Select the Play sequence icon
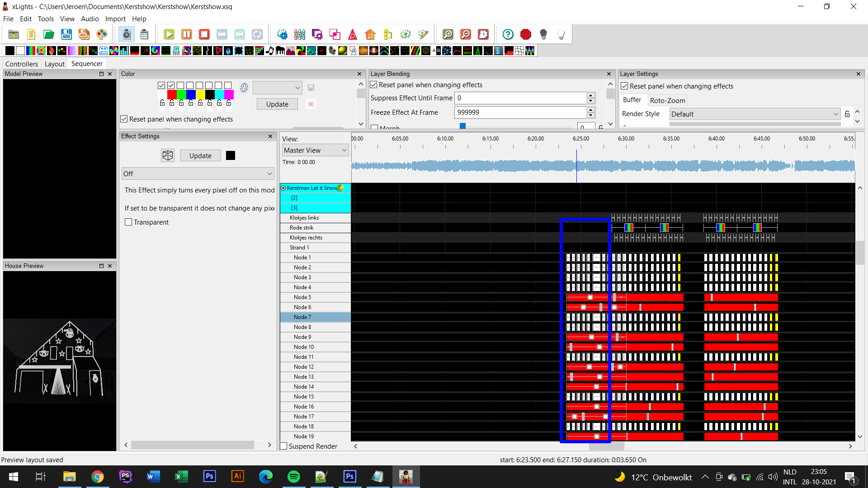The image size is (868, 488). (169, 34)
